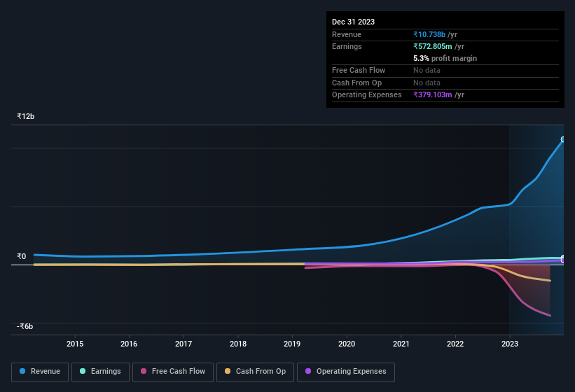Hide the Cash From Op series
The image size is (575, 392).
255,372
